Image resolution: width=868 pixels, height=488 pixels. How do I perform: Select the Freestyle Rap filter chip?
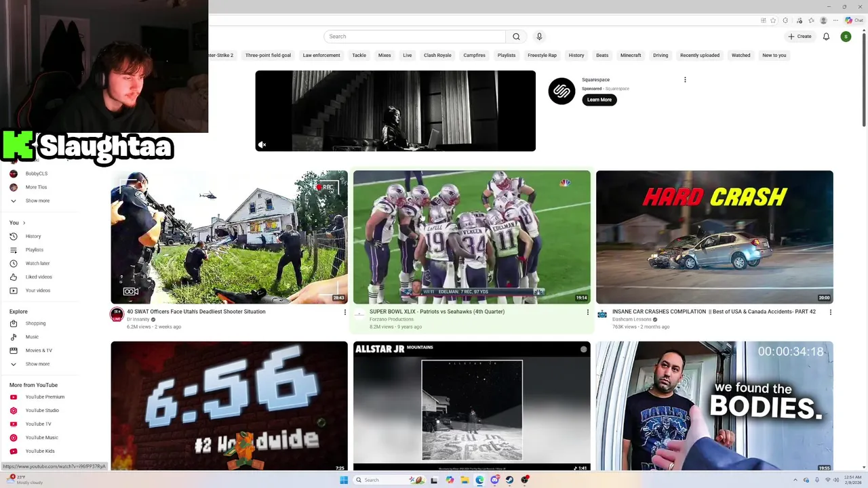coord(542,56)
